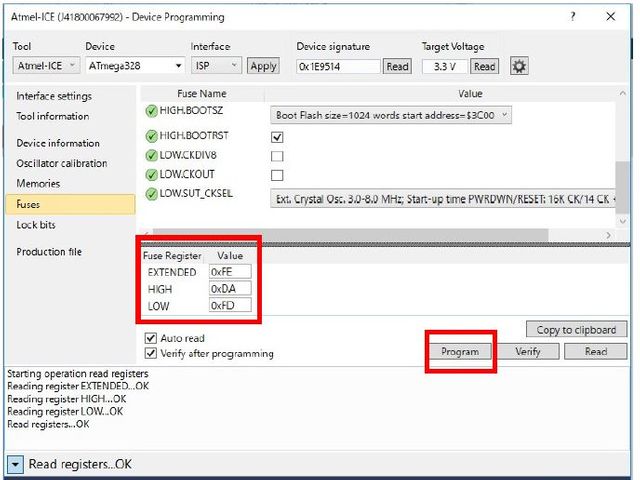
Task: Click the green status icon beside LOW.SUT_CKSEL
Action: 151,193
